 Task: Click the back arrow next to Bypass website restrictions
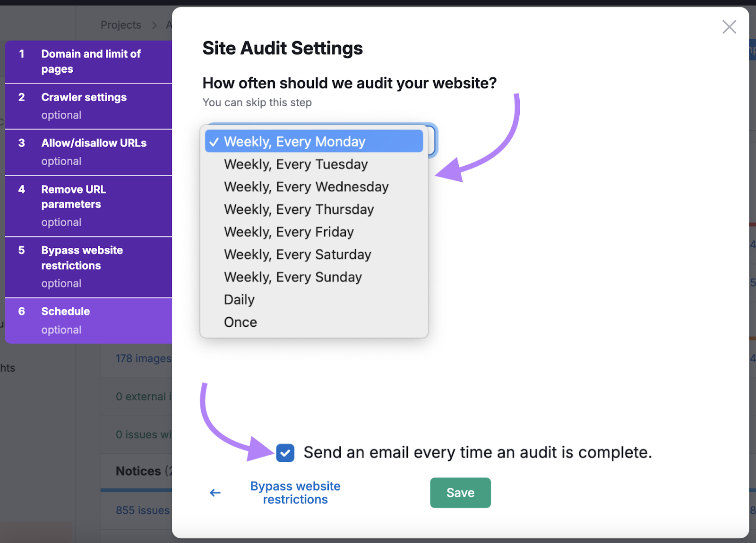tap(215, 492)
